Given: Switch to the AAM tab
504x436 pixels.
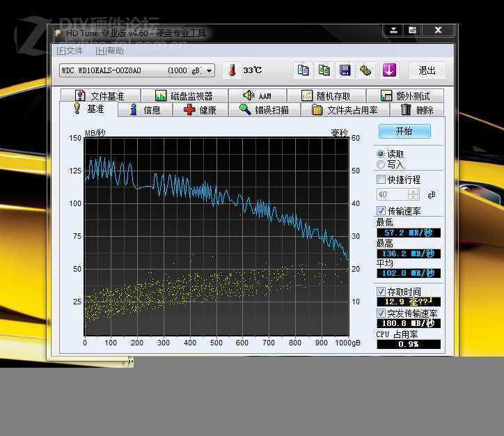Looking at the screenshot, I should tap(257, 96).
